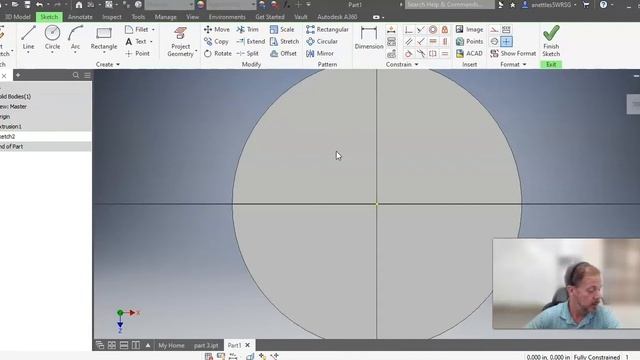Apply the Concentric constraint
This screenshot has height=360, width=640.
point(433,29)
